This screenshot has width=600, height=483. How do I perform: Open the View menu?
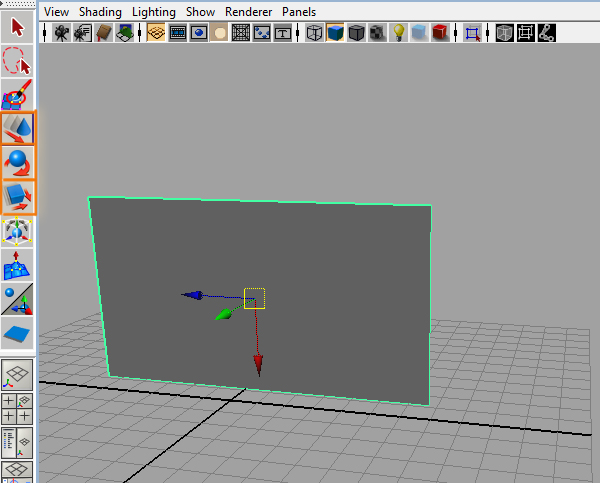coord(56,12)
